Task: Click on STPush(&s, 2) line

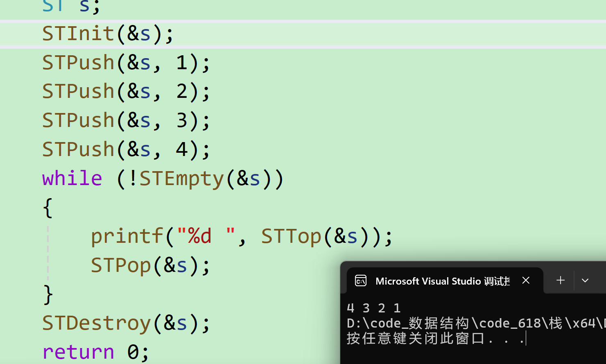Action: pos(126,91)
